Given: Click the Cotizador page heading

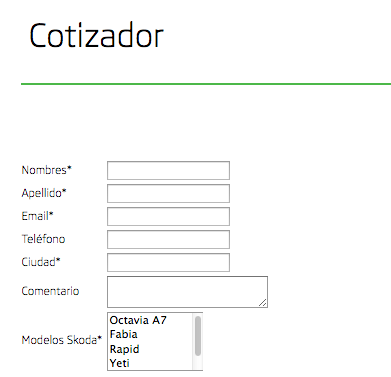Looking at the screenshot, I should coord(96,36).
